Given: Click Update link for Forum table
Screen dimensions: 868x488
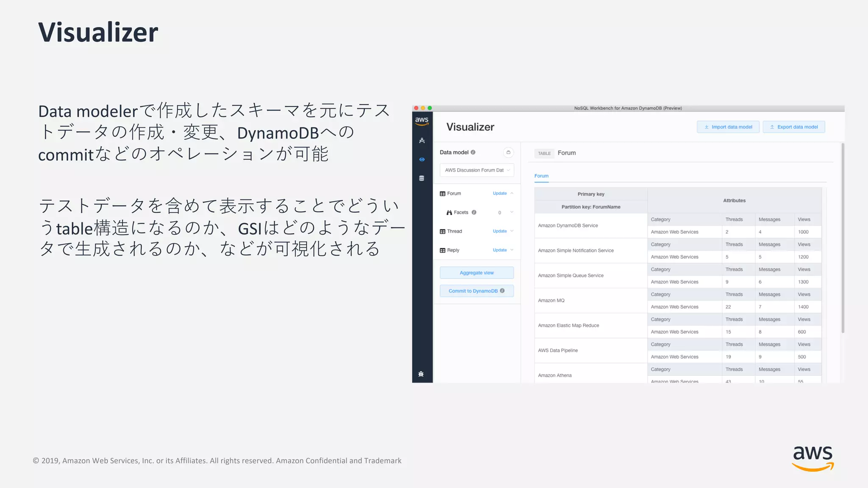Looking at the screenshot, I should click(x=500, y=194).
